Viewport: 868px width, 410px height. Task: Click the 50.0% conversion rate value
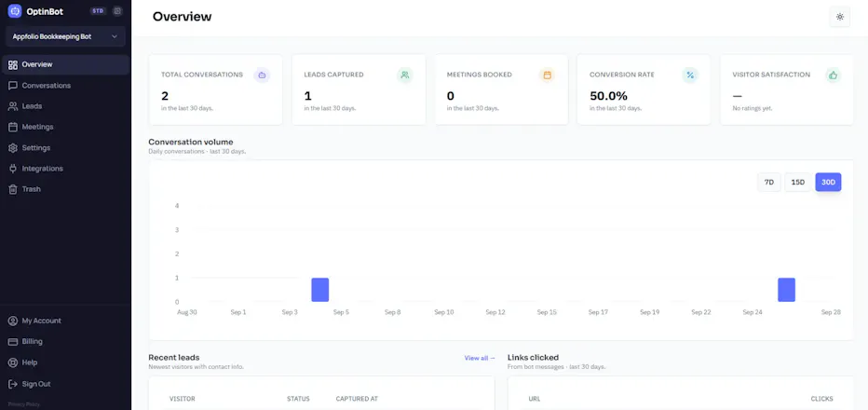click(x=608, y=96)
